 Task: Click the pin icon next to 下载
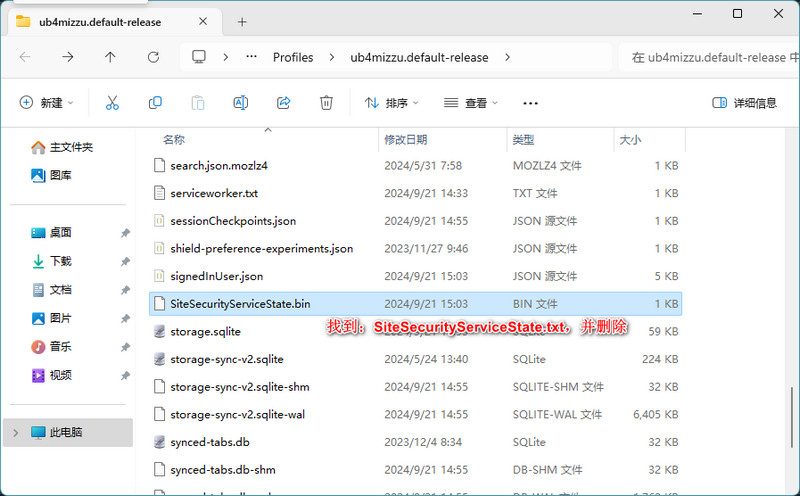pos(125,262)
